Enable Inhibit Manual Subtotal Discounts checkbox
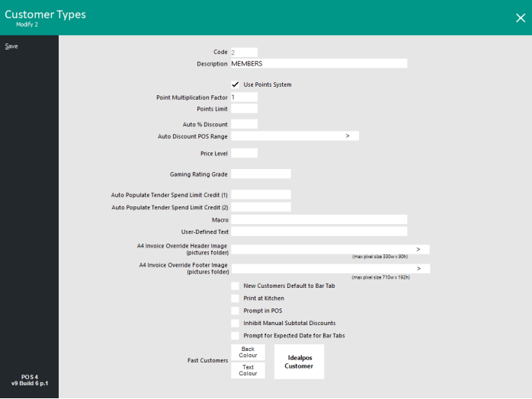 tap(235, 323)
